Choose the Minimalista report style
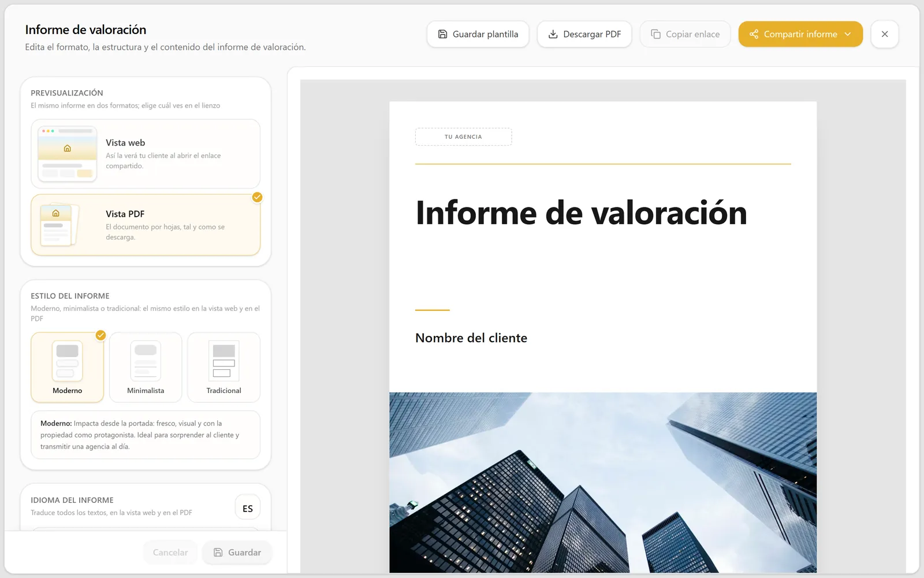The height and width of the screenshot is (578, 924). click(146, 367)
